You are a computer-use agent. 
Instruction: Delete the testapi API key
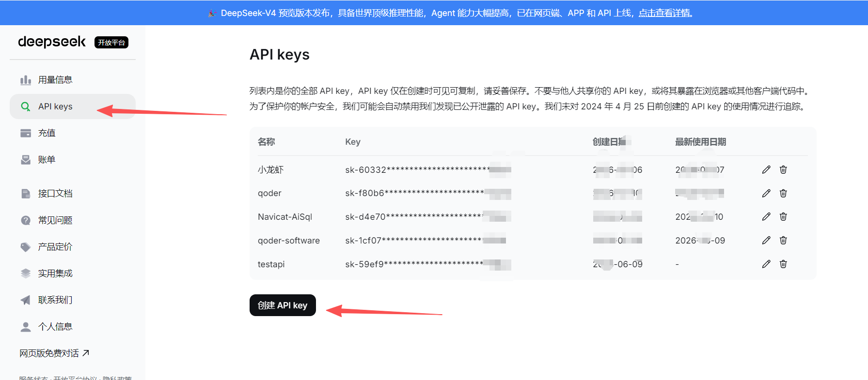pos(783,264)
